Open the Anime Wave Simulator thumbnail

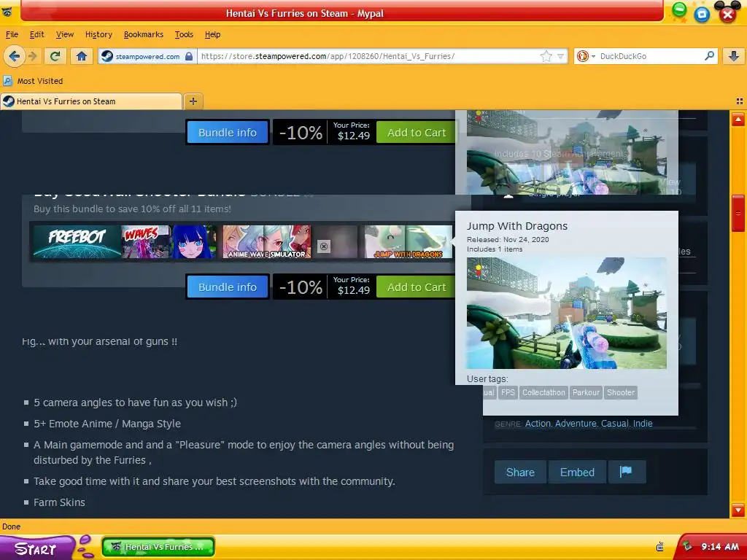tap(267, 242)
